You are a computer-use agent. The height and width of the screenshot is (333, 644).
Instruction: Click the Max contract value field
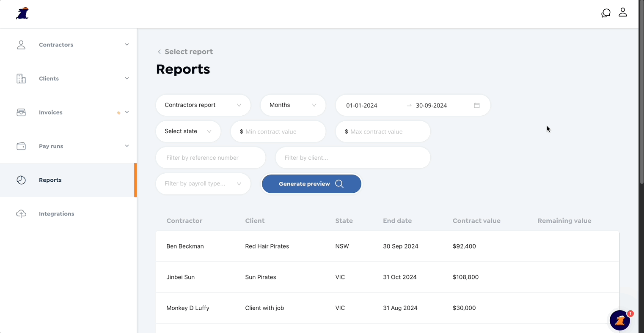(x=383, y=131)
